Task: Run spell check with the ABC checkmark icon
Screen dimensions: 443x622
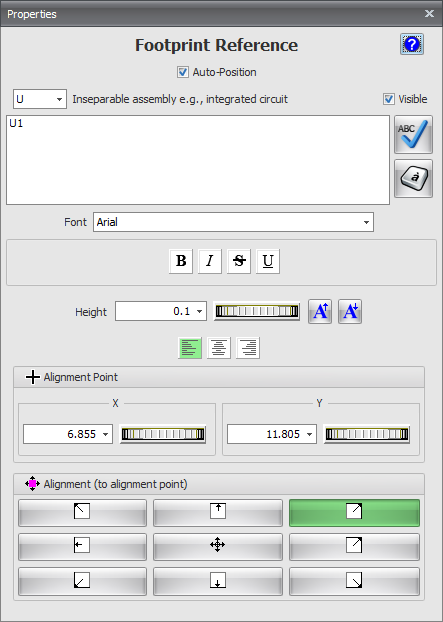Action: pyautogui.click(x=413, y=134)
